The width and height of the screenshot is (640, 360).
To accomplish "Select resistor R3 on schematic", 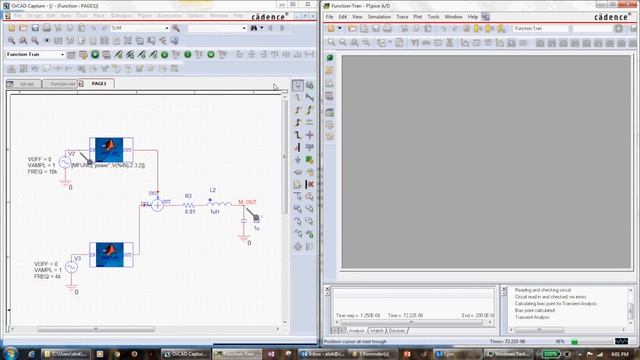I will (x=188, y=205).
